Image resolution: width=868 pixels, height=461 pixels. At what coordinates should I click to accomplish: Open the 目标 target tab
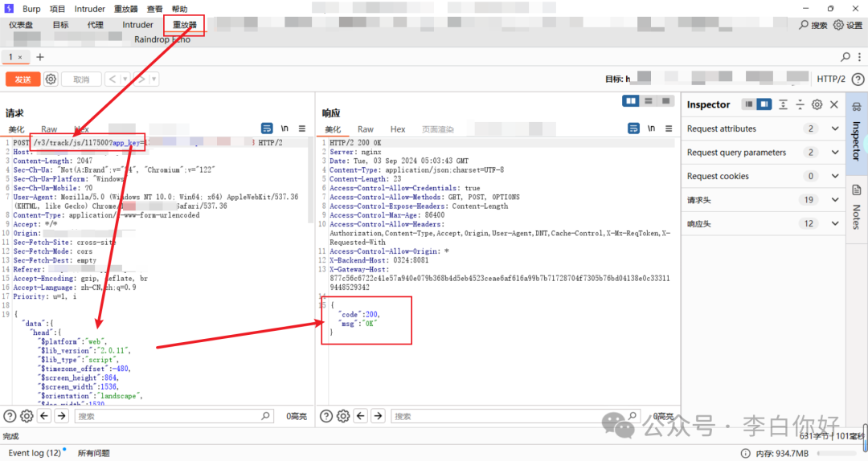click(60, 25)
